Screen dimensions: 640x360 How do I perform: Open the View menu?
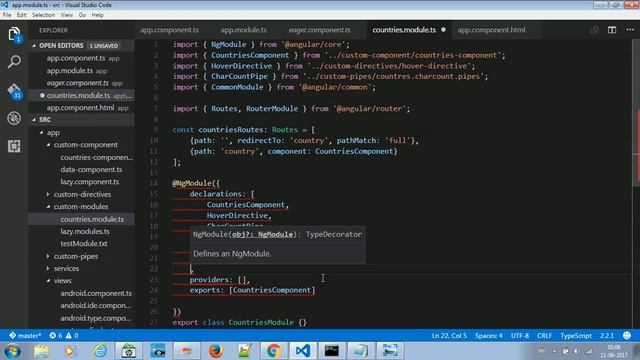coord(67,15)
